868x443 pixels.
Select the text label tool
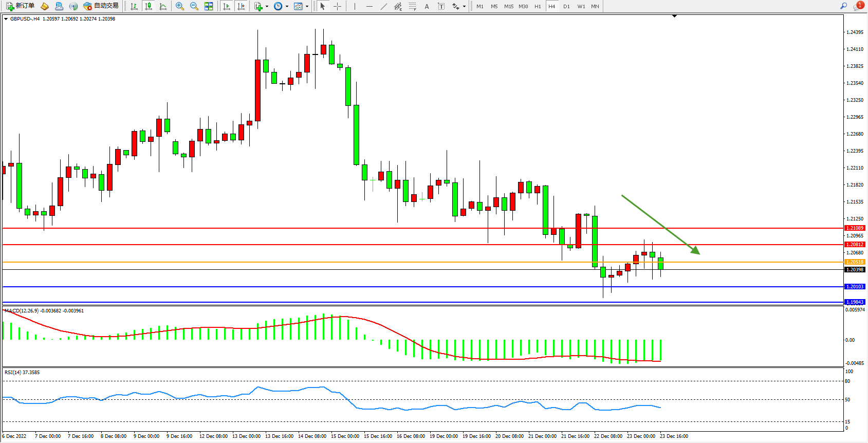441,6
